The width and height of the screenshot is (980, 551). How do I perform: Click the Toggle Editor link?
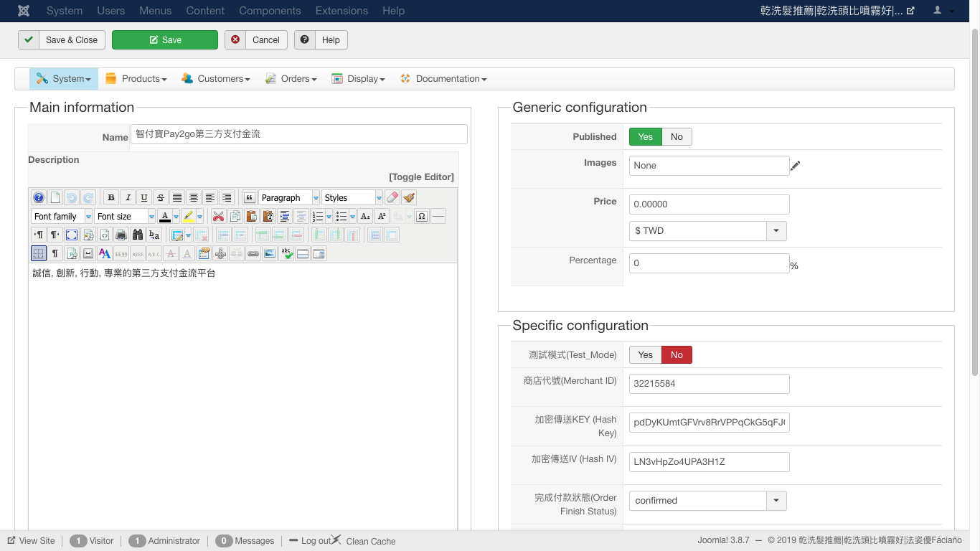[x=421, y=177]
